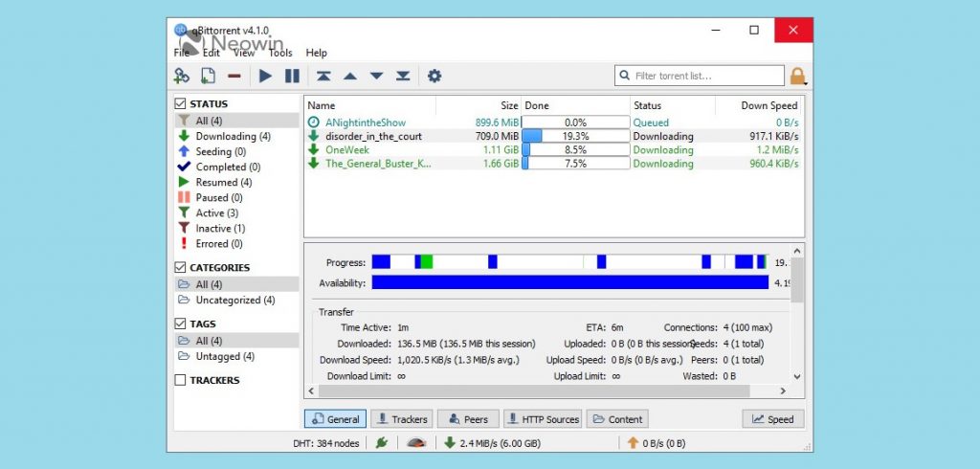Click the queued clock icon of ANightintheShow
The width and height of the screenshot is (980, 469).
coord(314,123)
